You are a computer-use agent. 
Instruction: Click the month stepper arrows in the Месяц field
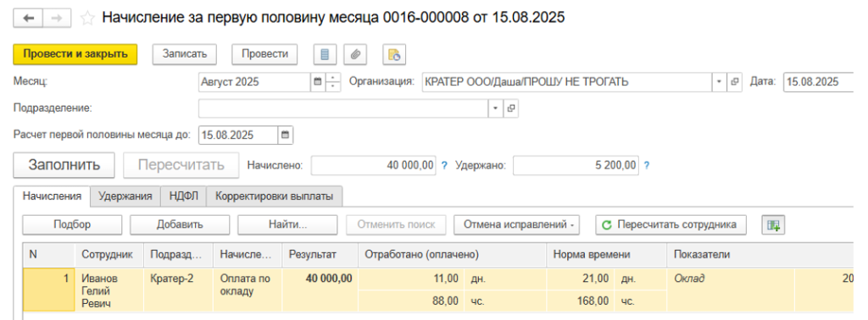[x=332, y=82]
